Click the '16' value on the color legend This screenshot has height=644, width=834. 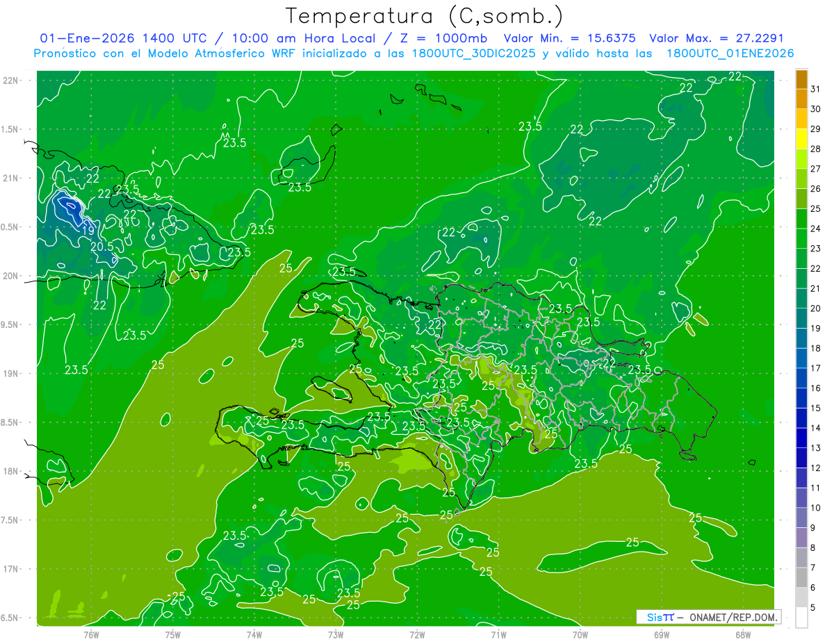coord(816,388)
